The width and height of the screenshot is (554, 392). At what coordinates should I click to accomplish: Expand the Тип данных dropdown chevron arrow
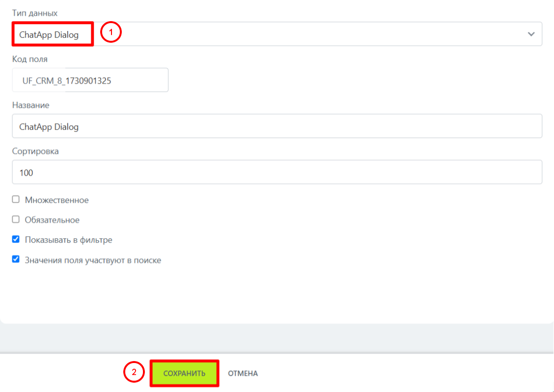530,34
